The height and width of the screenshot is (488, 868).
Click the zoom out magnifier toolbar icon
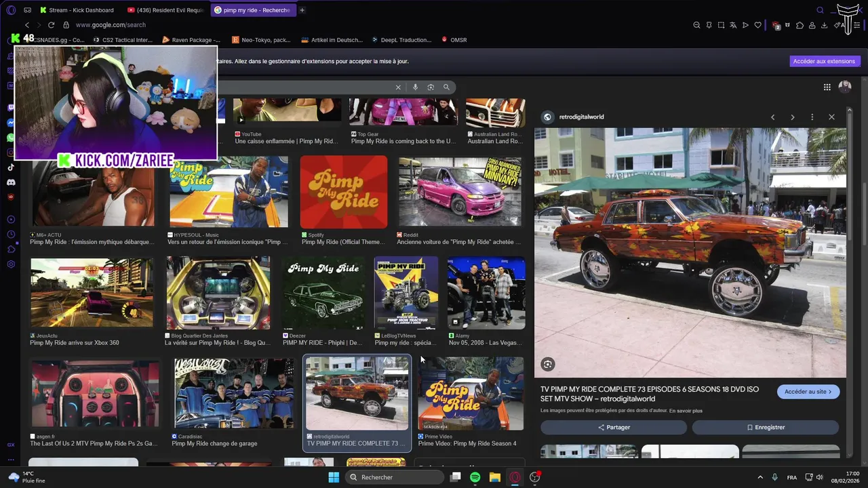696,25
